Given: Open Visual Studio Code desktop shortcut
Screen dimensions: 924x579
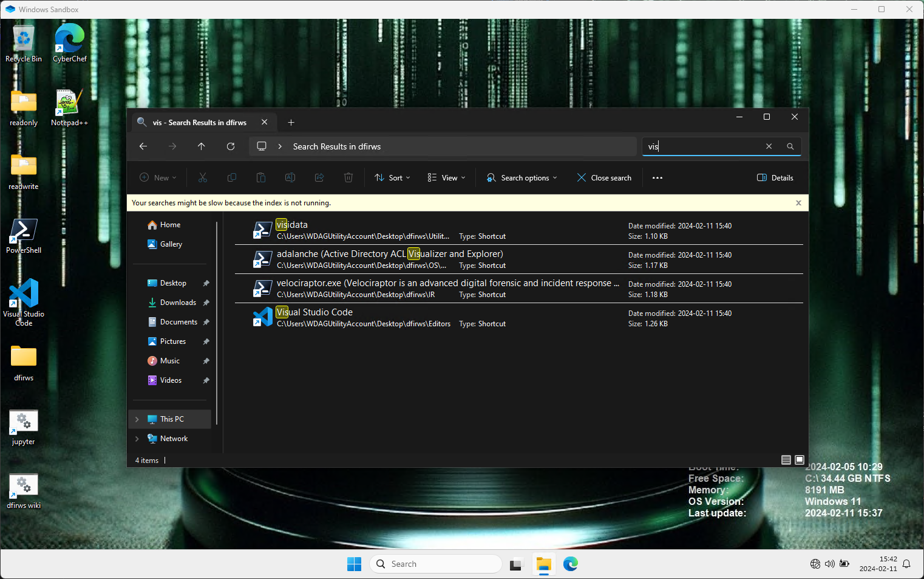Looking at the screenshot, I should (24, 302).
